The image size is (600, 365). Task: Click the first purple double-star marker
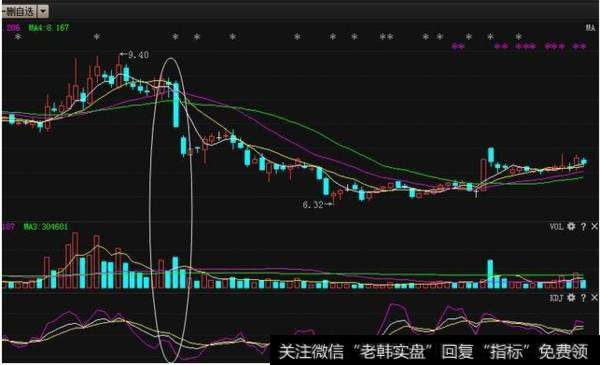458,46
